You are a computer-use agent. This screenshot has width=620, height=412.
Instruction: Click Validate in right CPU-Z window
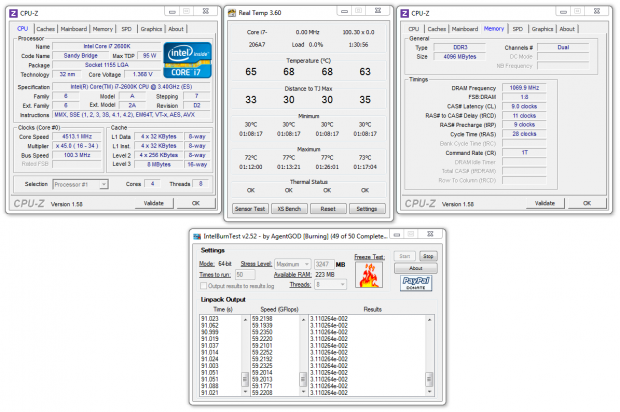[x=545, y=203]
